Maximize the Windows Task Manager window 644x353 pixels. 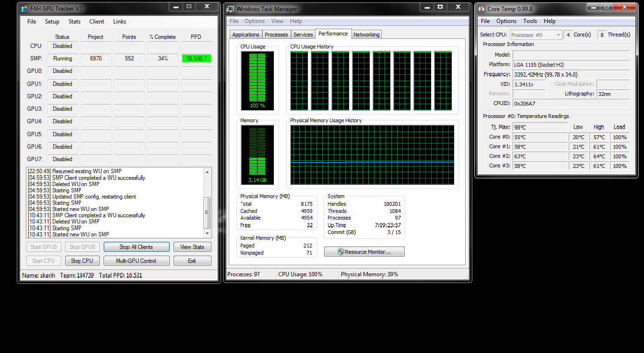(x=440, y=7)
